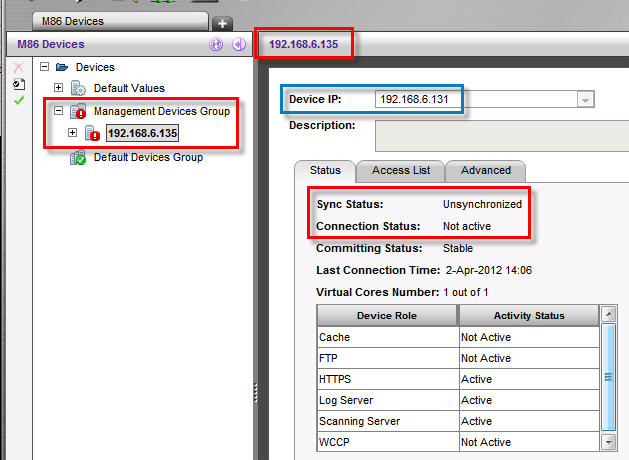Click the Default Values gear icon
The width and height of the screenshot is (629, 460).
[x=78, y=89]
